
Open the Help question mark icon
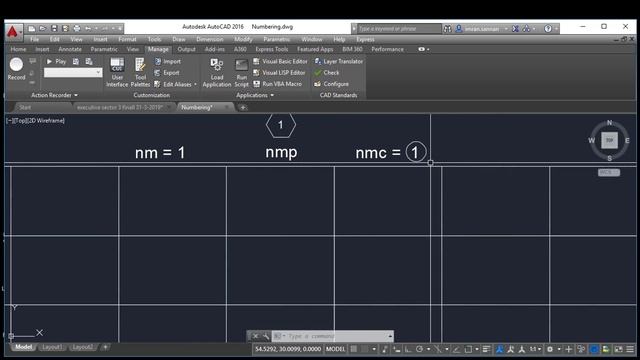click(x=548, y=29)
